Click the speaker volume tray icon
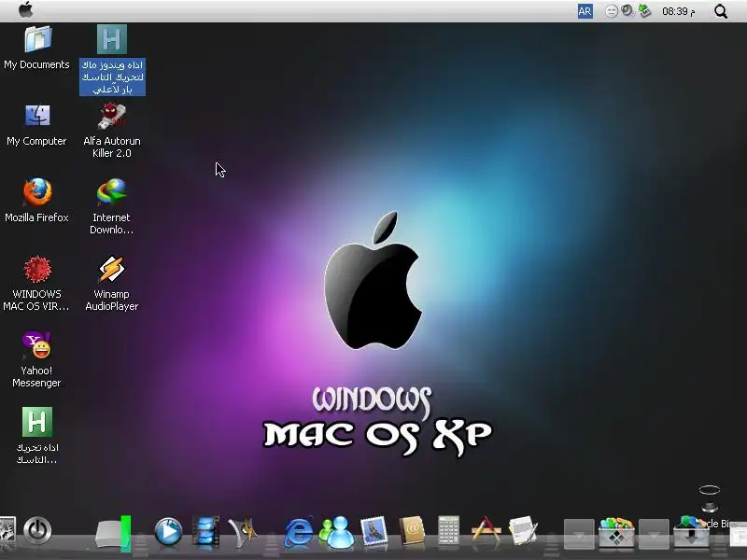The image size is (747, 560). [627, 10]
